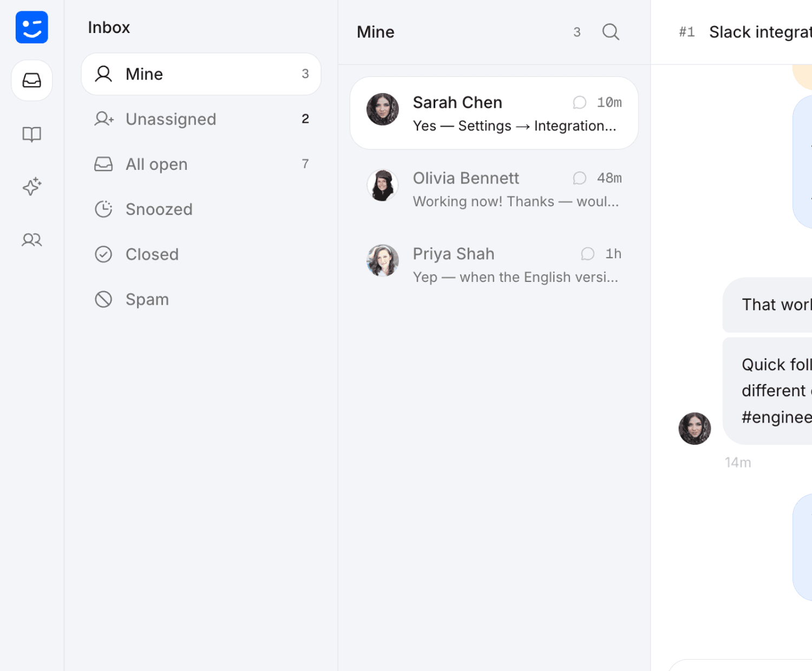Screen dimensions: 812x671
Task: Click Priya Shah's avatar photo
Action: (383, 260)
